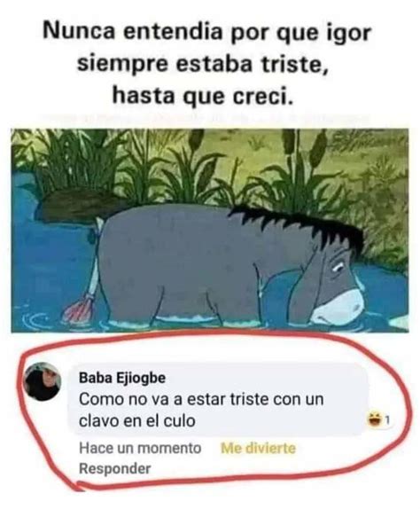Click Eeyore's black mane
The image size is (420, 509).
(300, 225)
